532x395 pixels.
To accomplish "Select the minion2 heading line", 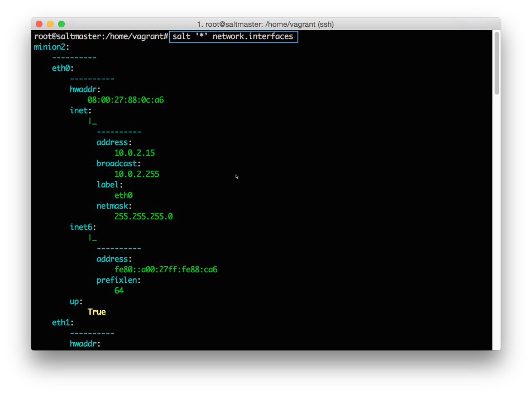I will (51, 47).
